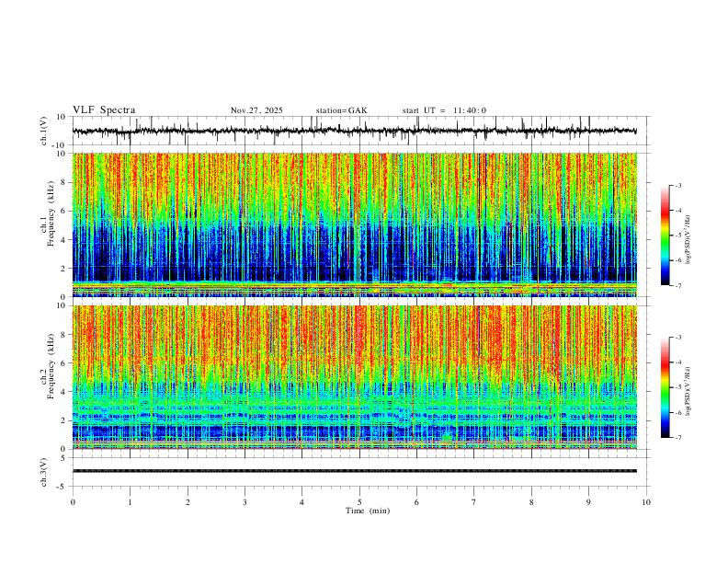Click the time axis label '4'
728x563 pixels.
(301, 502)
